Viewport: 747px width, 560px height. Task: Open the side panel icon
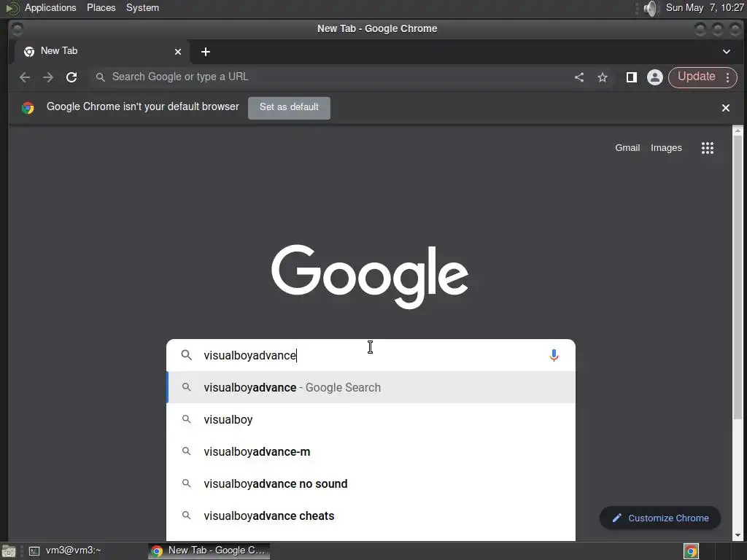click(632, 77)
